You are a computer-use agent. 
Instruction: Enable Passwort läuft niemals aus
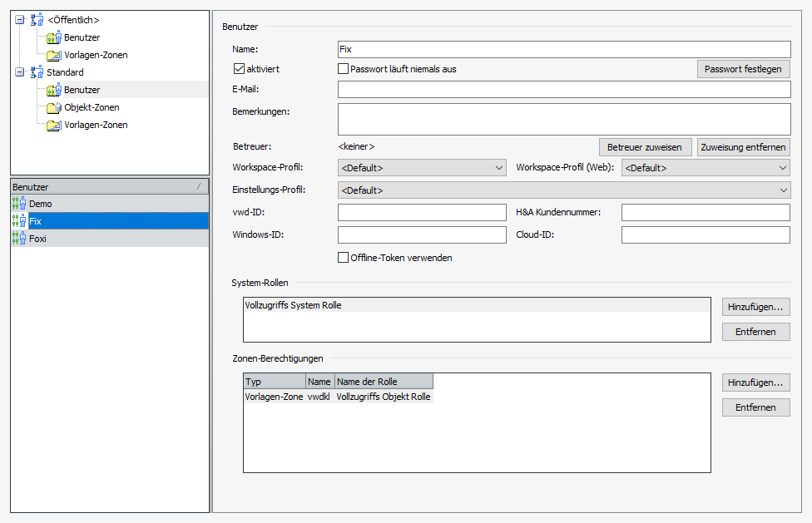click(x=343, y=69)
